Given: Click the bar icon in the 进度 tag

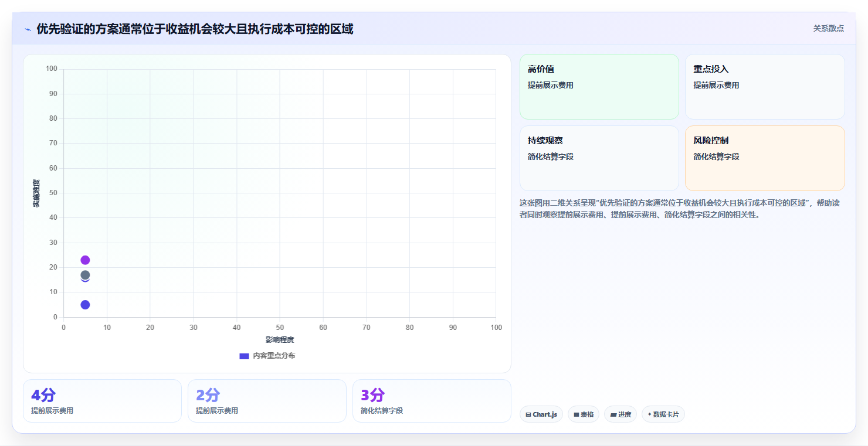Looking at the screenshot, I should 613,414.
